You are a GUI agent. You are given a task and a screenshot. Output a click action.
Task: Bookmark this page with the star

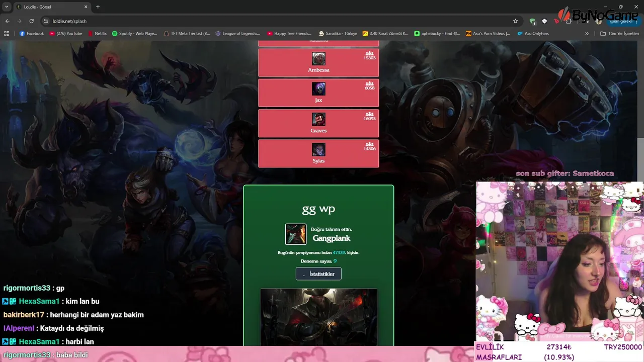pyautogui.click(x=515, y=21)
